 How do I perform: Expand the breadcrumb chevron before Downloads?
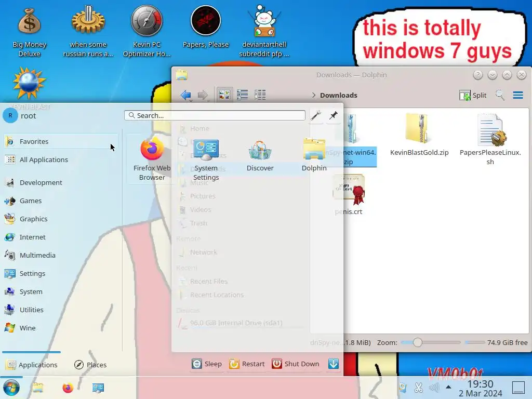(x=313, y=96)
